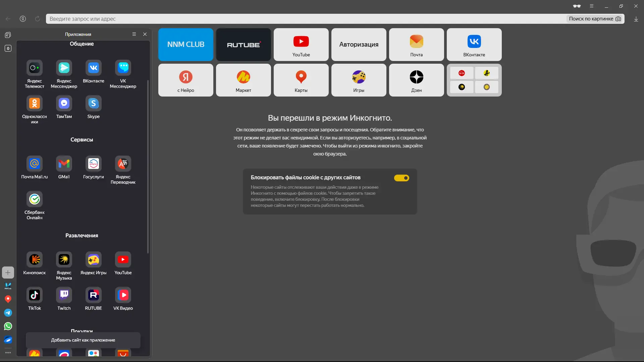
Task: Open the tabs panel icon at sidebar top
Action: [8, 35]
